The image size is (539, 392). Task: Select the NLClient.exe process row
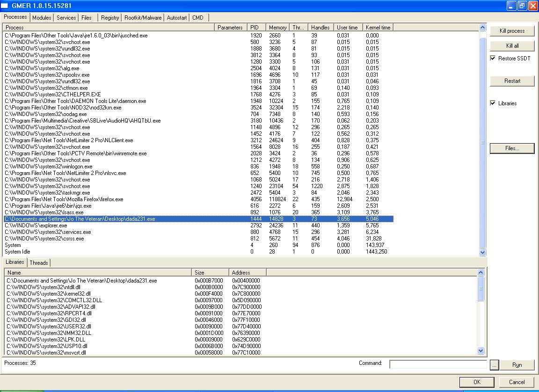[198, 140]
